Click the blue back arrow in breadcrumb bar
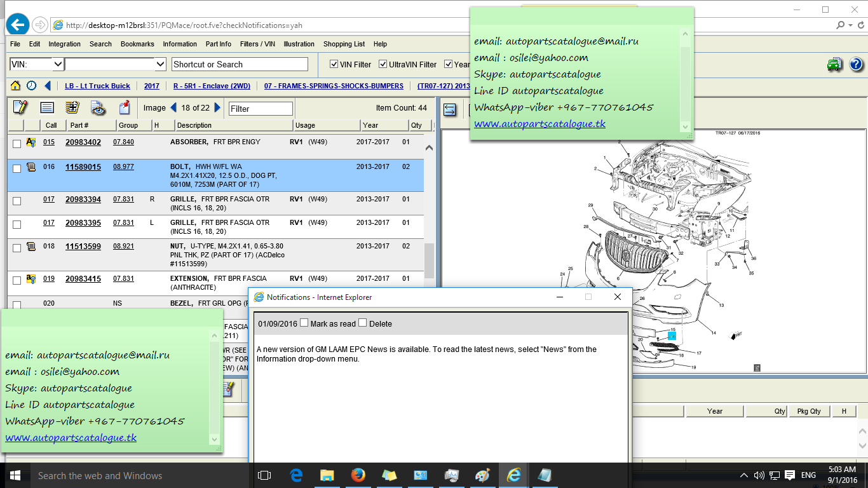This screenshot has width=868, height=488. click(48, 86)
